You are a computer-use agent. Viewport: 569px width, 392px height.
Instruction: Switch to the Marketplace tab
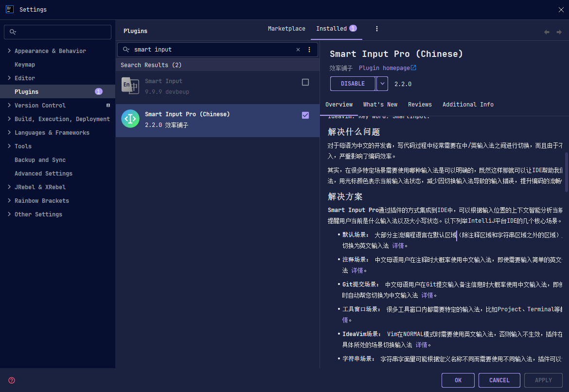coord(286,29)
